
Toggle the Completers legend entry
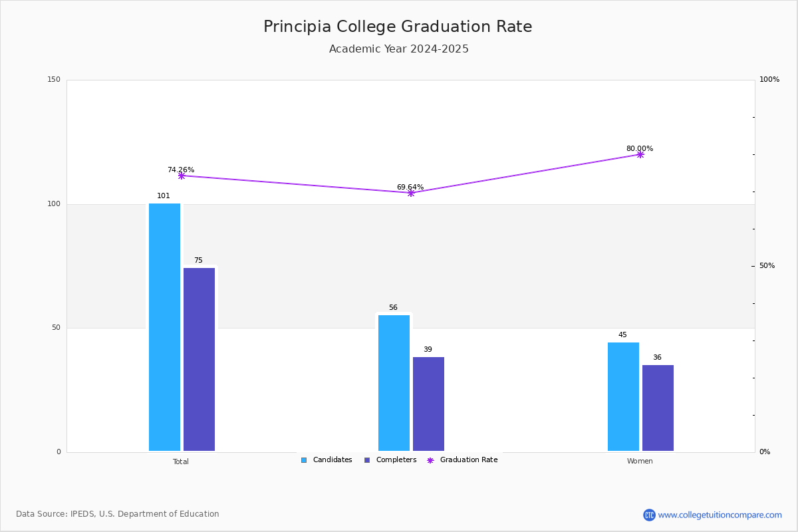click(x=390, y=460)
